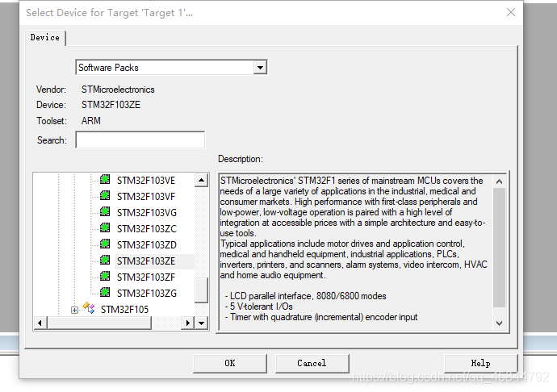Screen dimensions: 557x392
Task: Click the chip icon beside STM32F103ZE
Action: (x=105, y=260)
